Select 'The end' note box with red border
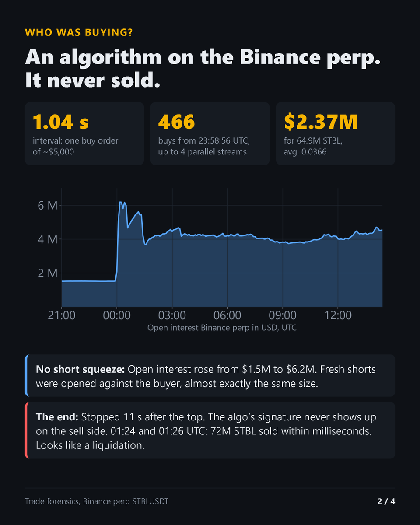 [x=210, y=430]
